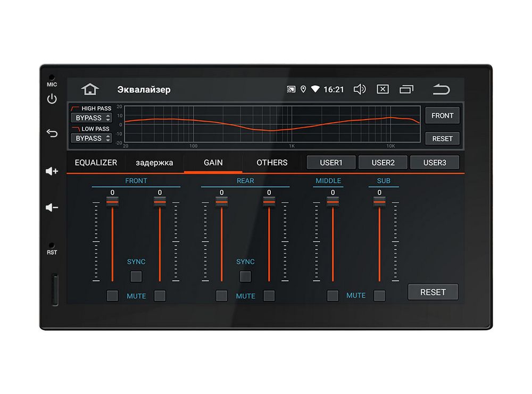Image resolution: width=532 pixels, height=394 pixels.
Task: Tap the top-bar back arrow
Action: [441, 89]
